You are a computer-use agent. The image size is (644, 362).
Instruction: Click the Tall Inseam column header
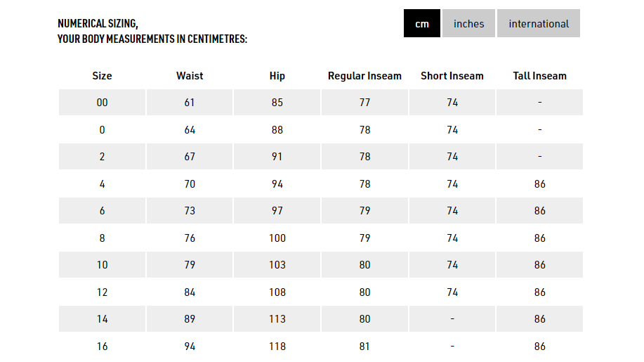539,76
